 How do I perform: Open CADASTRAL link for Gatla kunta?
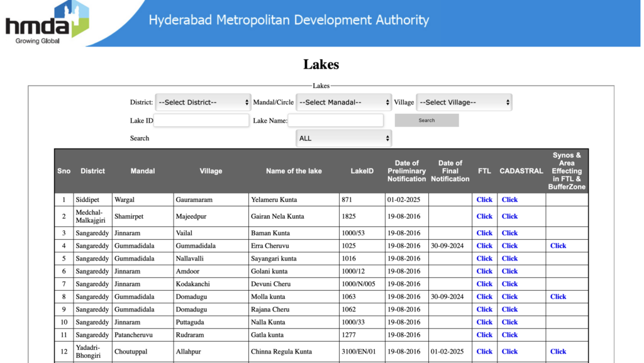(x=509, y=335)
